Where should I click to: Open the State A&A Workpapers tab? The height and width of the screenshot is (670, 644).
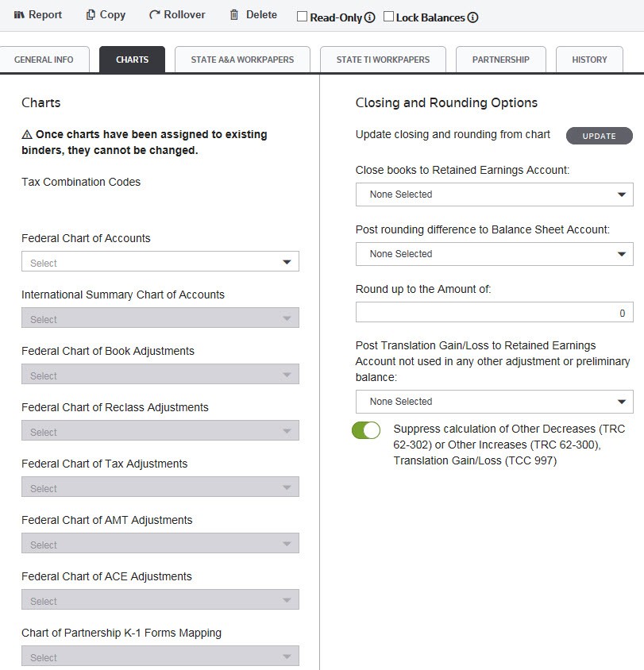[x=242, y=60]
